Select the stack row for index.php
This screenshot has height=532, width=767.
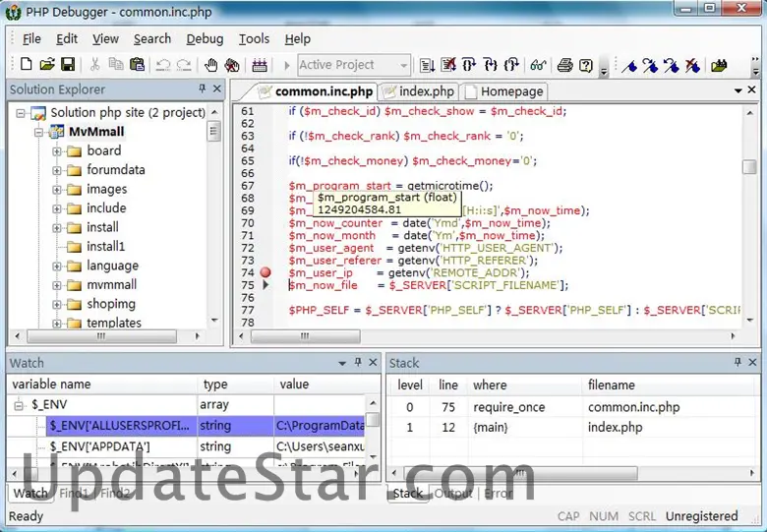click(572, 428)
